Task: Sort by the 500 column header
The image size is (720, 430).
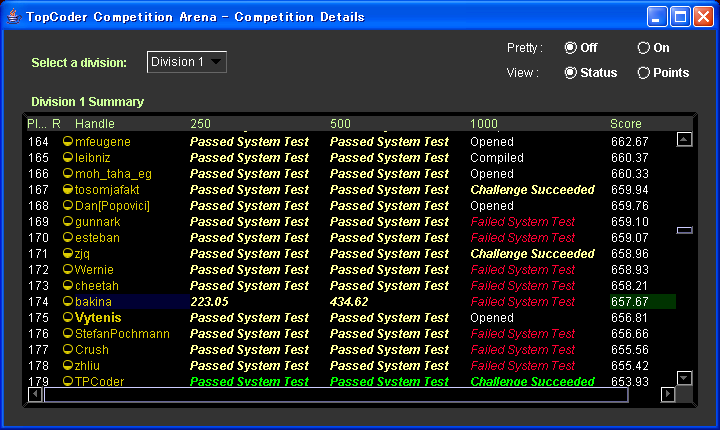Action: pos(340,124)
